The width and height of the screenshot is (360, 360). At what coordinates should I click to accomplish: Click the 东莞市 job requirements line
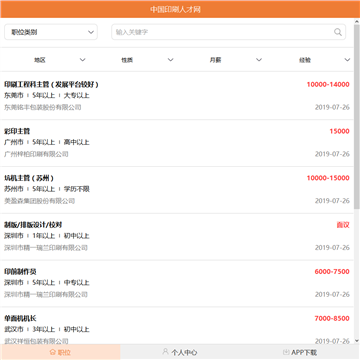point(47,96)
